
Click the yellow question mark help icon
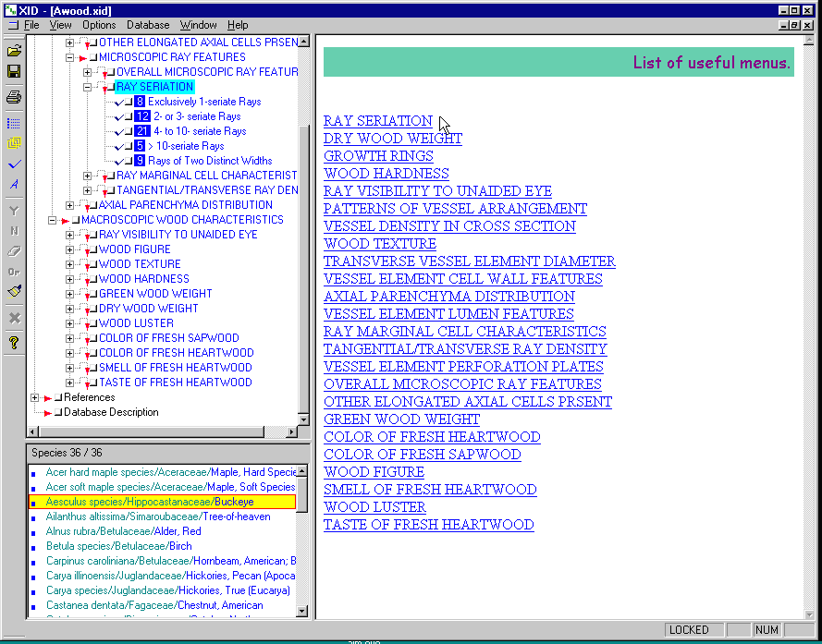[14, 343]
